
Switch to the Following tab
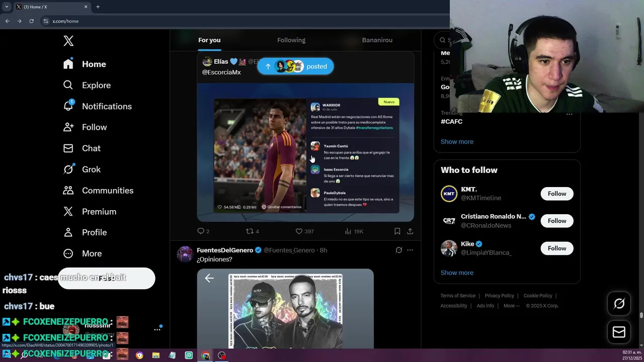(x=291, y=40)
